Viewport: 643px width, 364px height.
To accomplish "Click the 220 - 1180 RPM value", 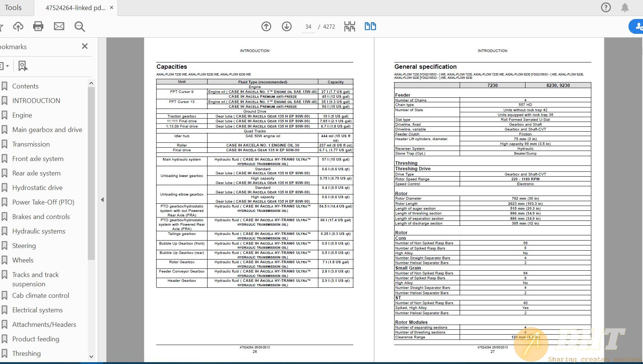I will coord(525,179).
